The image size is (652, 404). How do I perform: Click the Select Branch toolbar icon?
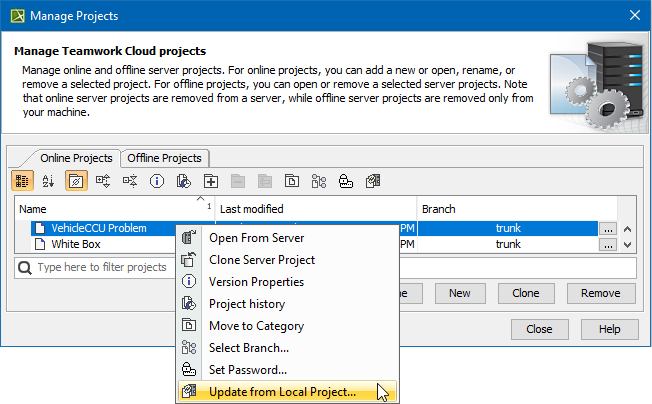pyautogui.click(x=319, y=181)
